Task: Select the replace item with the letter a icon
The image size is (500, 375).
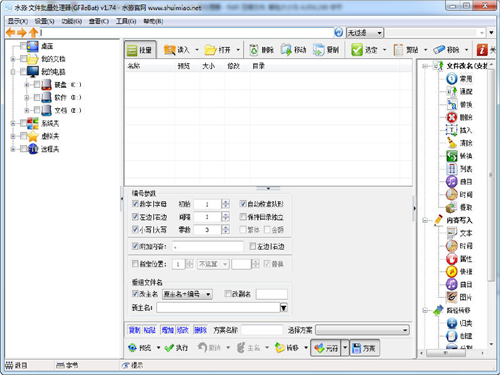Action: pyautogui.click(x=452, y=104)
